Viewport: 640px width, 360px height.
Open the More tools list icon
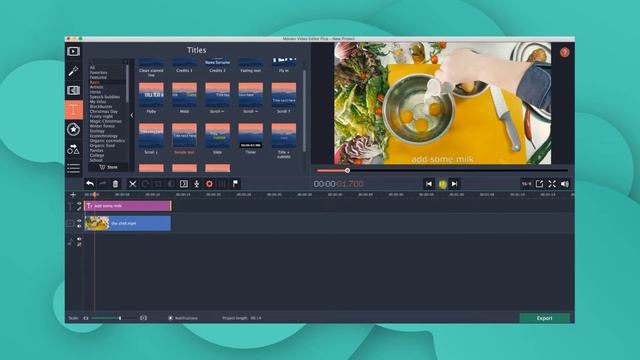[x=73, y=168]
